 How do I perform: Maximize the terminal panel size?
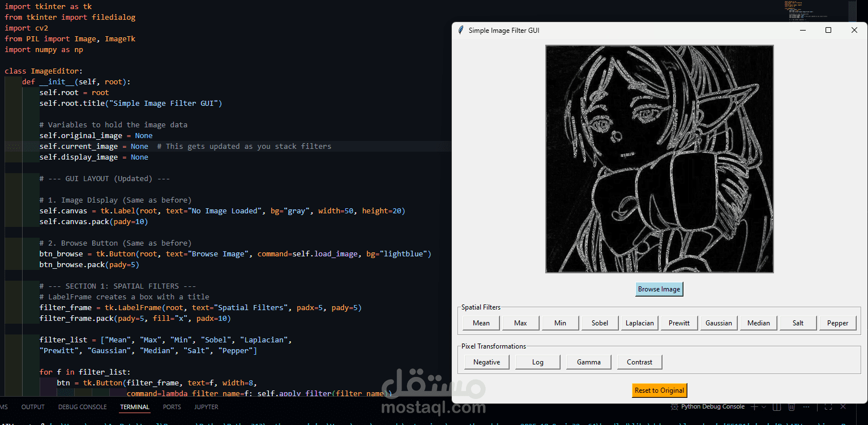(828, 407)
